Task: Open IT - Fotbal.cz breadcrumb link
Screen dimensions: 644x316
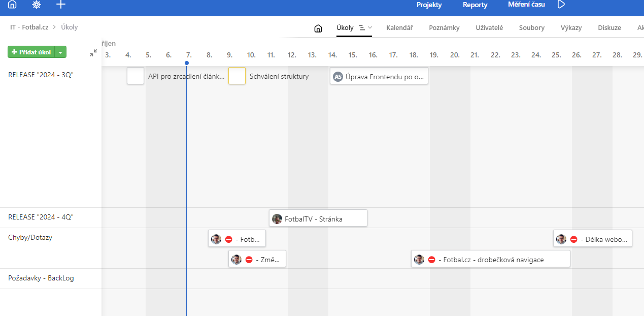Action: click(x=29, y=27)
